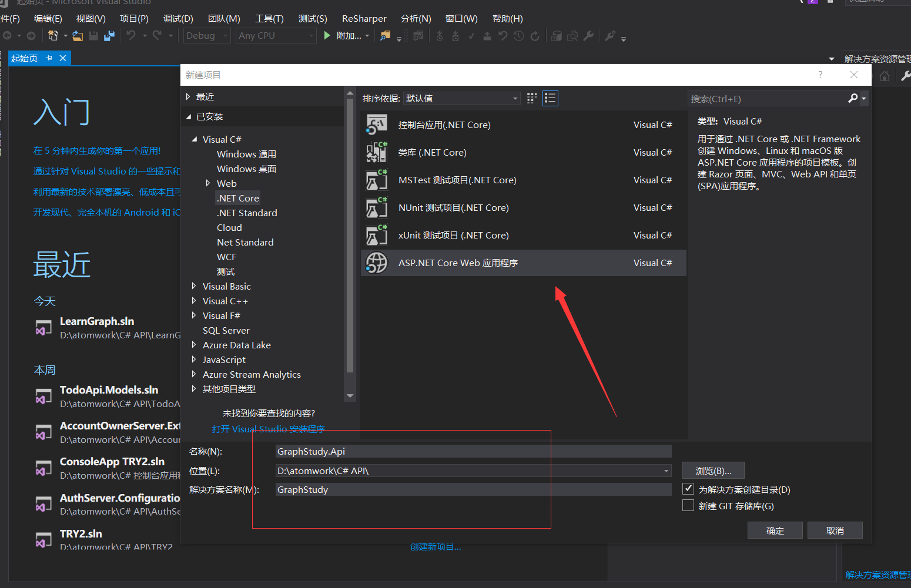The image size is (911, 588).
Task: Click the MSTest test project template icon
Action: tap(376, 180)
